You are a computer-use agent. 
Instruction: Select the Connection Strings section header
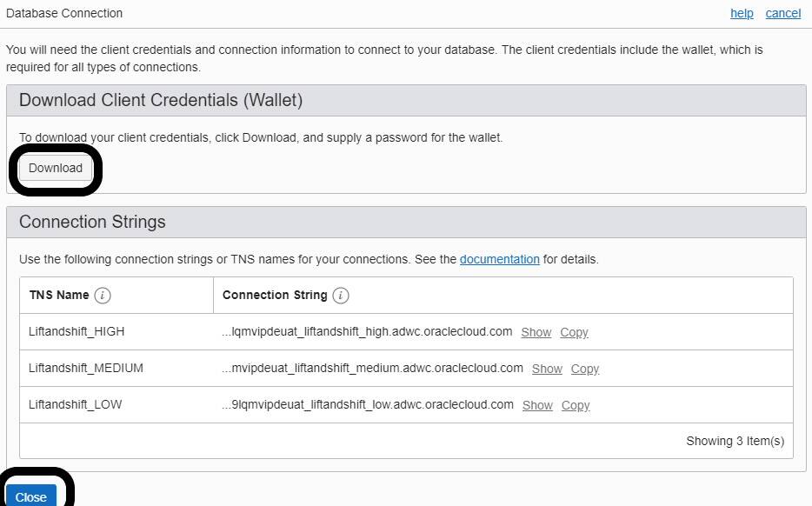click(x=92, y=222)
